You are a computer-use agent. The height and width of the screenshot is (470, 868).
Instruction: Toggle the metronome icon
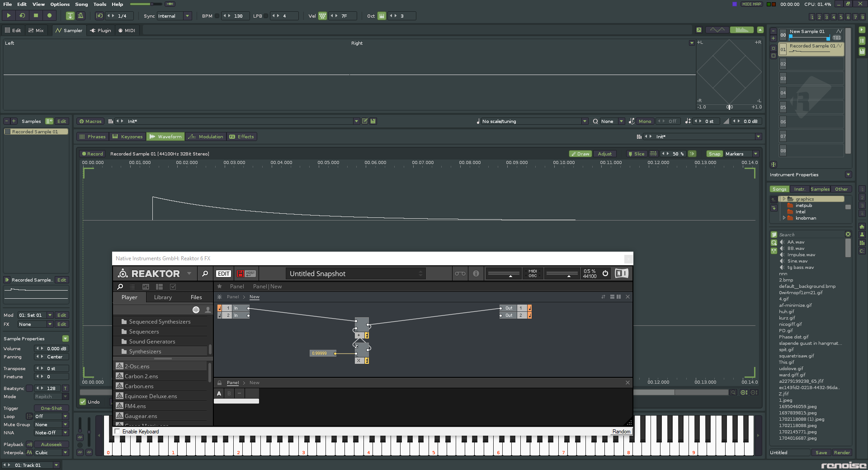pyautogui.click(x=80, y=16)
